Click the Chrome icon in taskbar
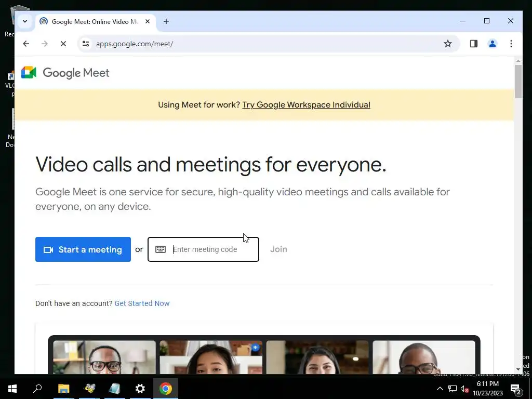This screenshot has height=399, width=532. pyautogui.click(x=166, y=389)
